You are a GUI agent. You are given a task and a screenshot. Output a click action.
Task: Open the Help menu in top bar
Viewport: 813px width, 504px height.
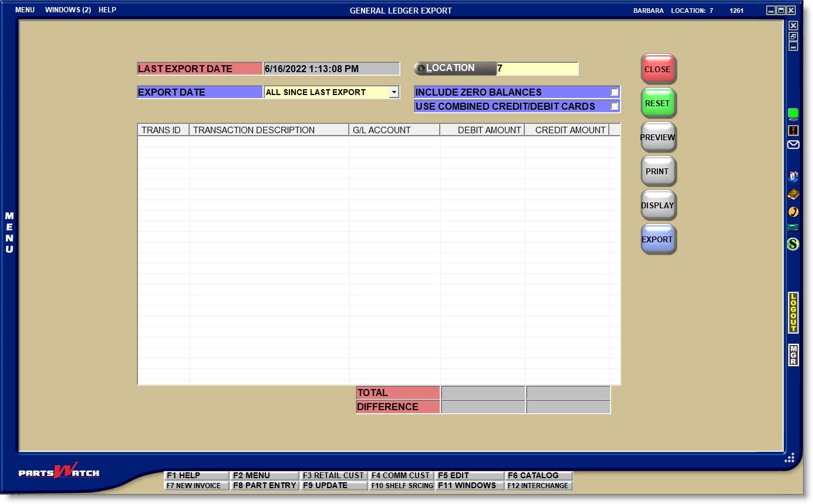(x=107, y=10)
